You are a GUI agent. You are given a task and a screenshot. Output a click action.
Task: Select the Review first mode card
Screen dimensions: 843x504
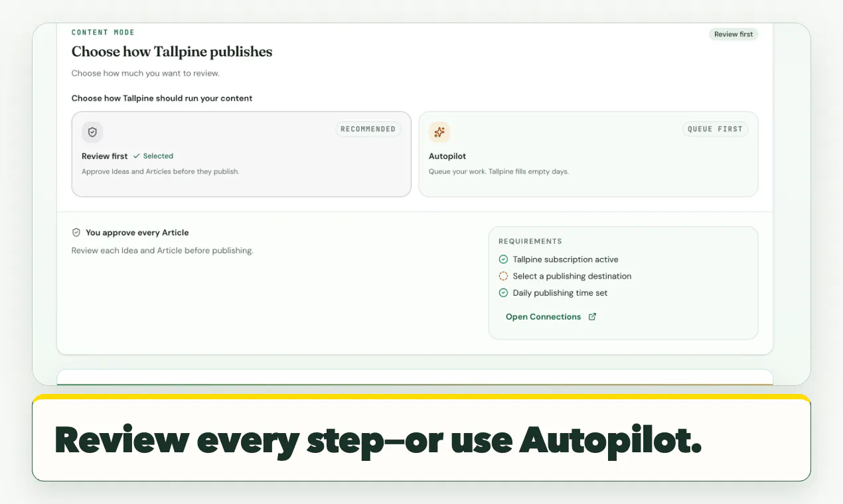pos(242,154)
